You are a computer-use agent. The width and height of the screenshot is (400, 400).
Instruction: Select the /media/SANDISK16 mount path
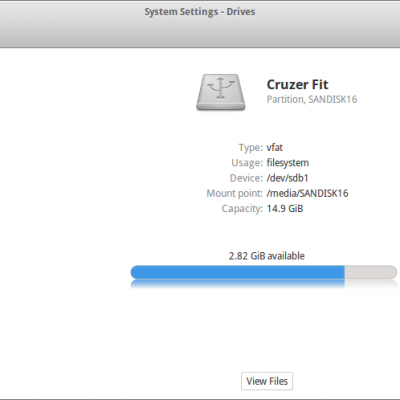pyautogui.click(x=307, y=193)
